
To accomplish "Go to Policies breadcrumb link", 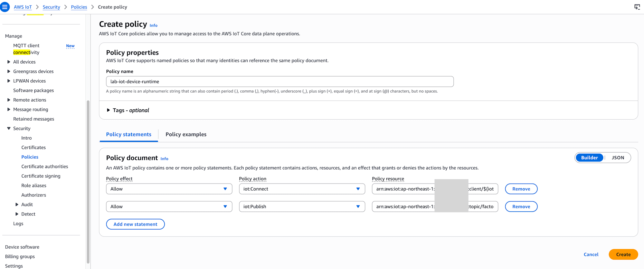I will click(x=79, y=7).
